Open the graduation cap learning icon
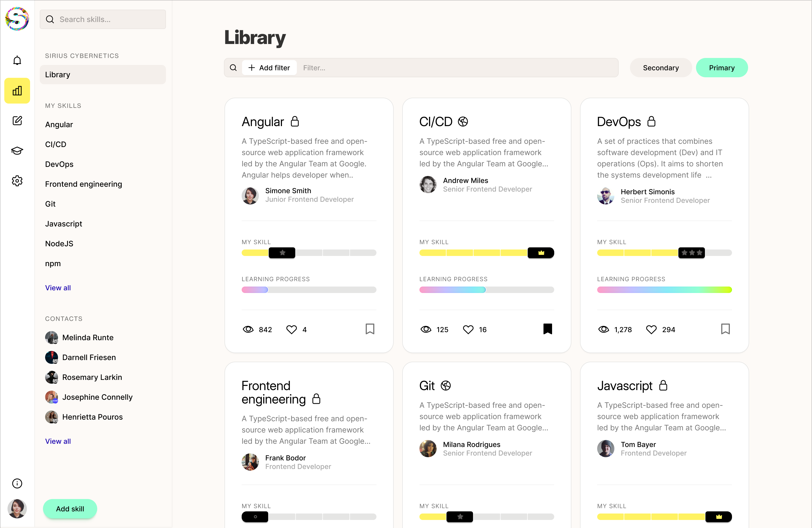The image size is (812, 528). tap(17, 150)
